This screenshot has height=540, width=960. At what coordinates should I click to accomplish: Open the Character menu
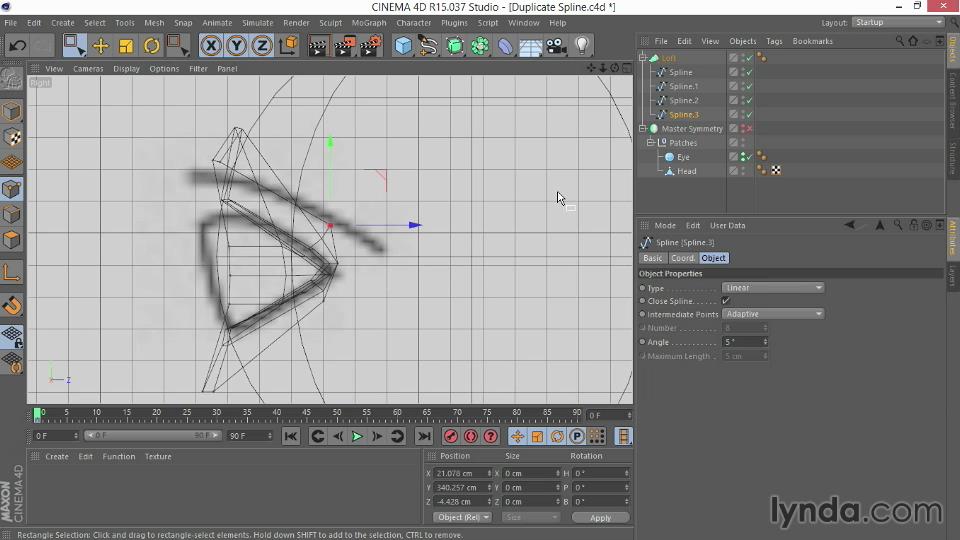414,23
